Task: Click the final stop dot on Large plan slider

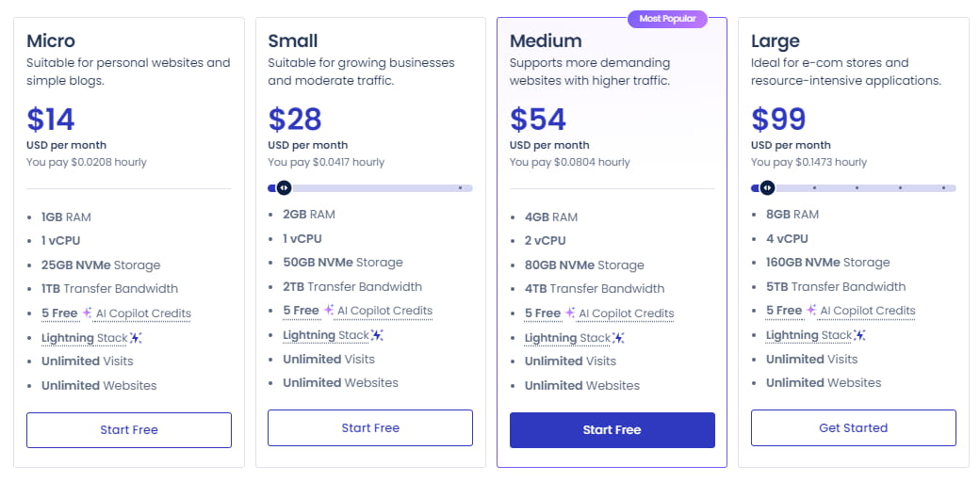Action: 943,188
